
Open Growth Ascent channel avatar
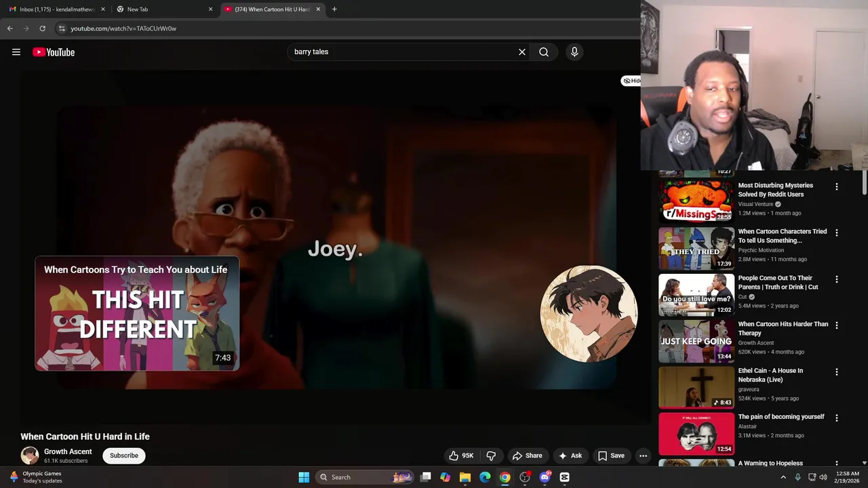point(30,455)
